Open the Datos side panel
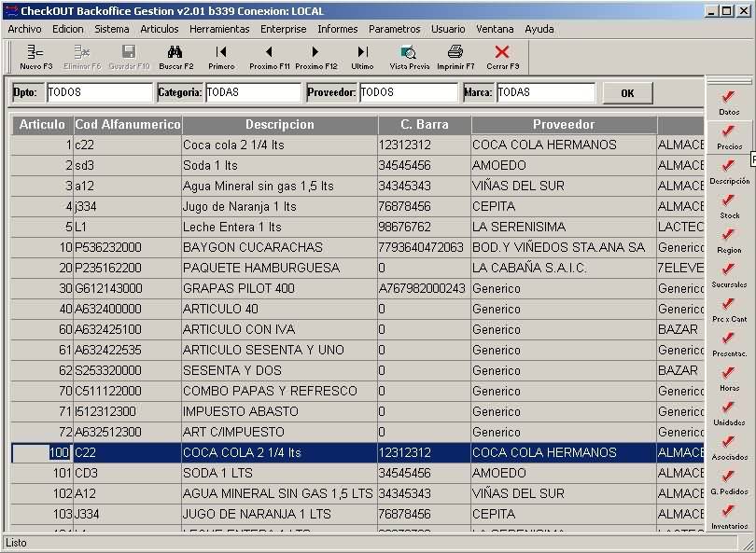The width and height of the screenshot is (756, 553). pos(729,103)
